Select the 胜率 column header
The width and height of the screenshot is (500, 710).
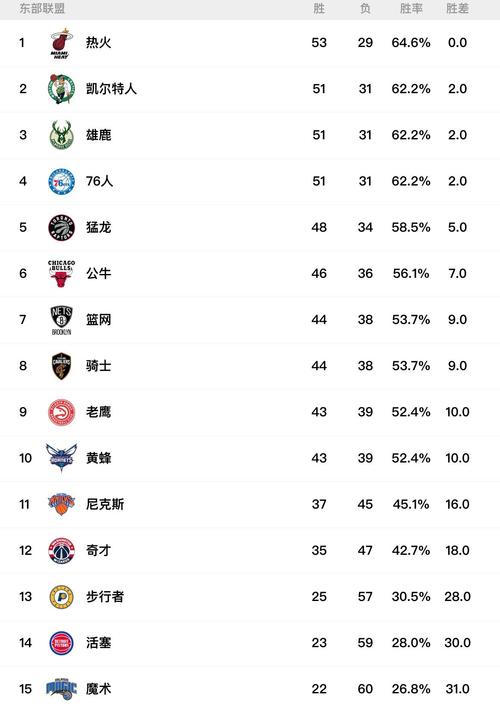[x=411, y=8]
